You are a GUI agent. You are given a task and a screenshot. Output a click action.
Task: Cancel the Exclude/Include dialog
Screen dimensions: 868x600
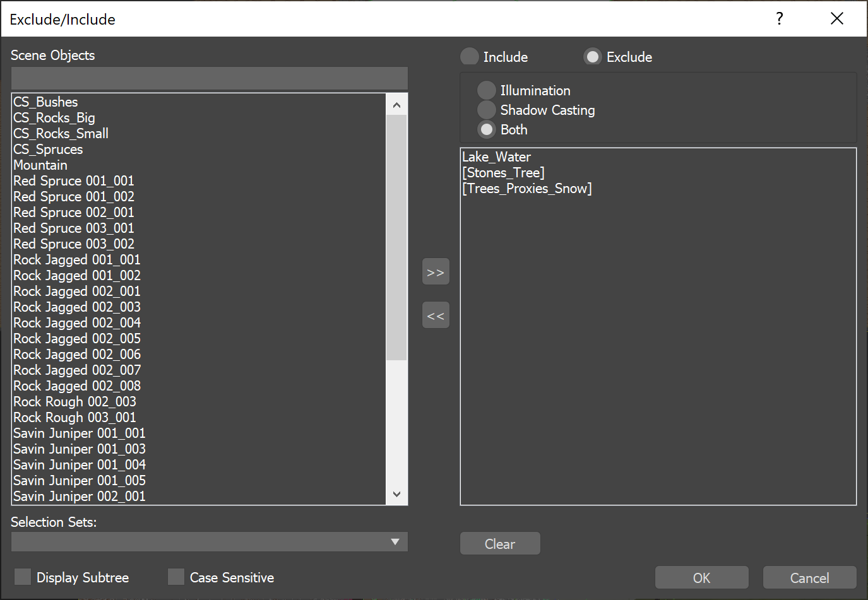tap(809, 577)
